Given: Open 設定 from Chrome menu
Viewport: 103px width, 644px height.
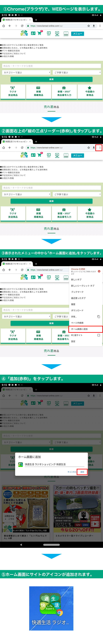Looking at the screenshot, I should click(86, 341).
